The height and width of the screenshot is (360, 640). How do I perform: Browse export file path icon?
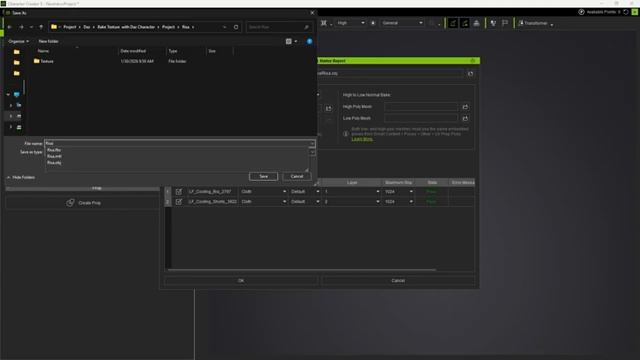click(x=470, y=74)
